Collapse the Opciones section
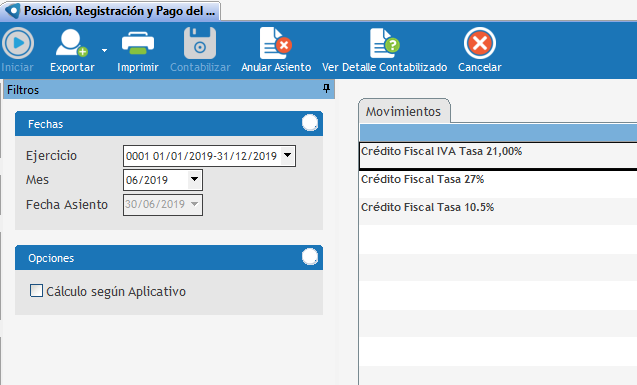 click(x=310, y=257)
